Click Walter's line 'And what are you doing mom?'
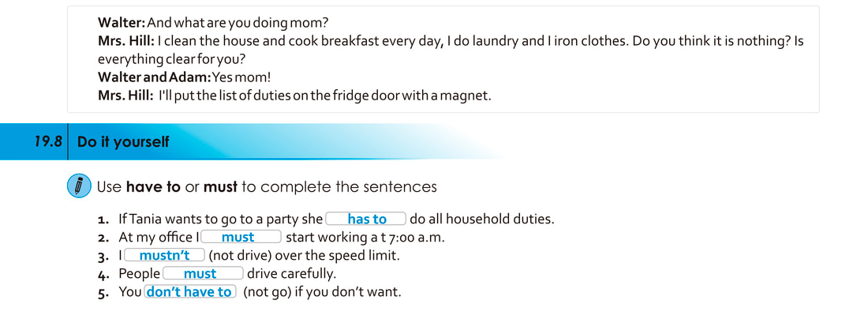Image resolution: width=868 pixels, height=315 pixels. 213,23
